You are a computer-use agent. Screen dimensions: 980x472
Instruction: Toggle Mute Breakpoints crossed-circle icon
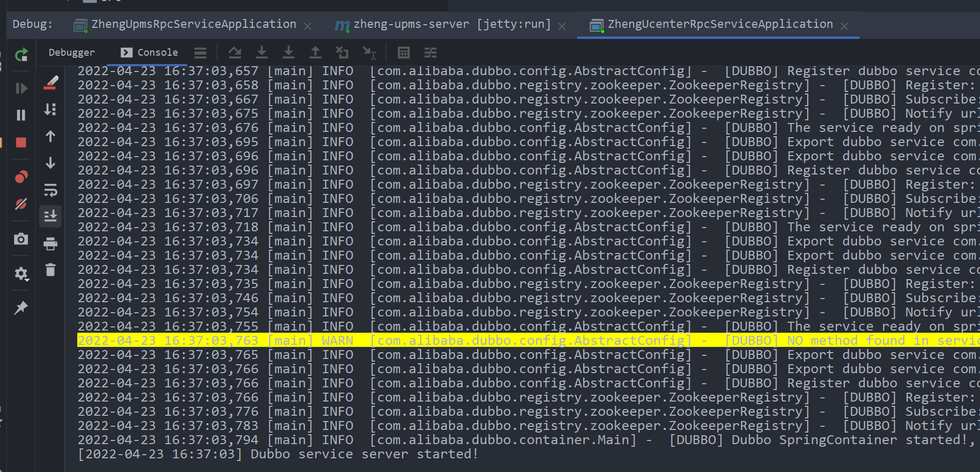point(21,204)
